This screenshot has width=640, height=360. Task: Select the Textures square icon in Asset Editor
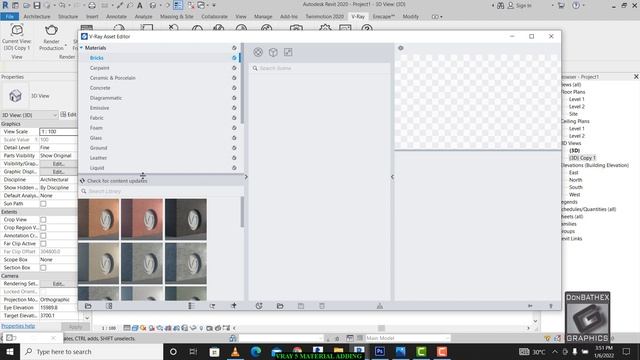pos(288,52)
